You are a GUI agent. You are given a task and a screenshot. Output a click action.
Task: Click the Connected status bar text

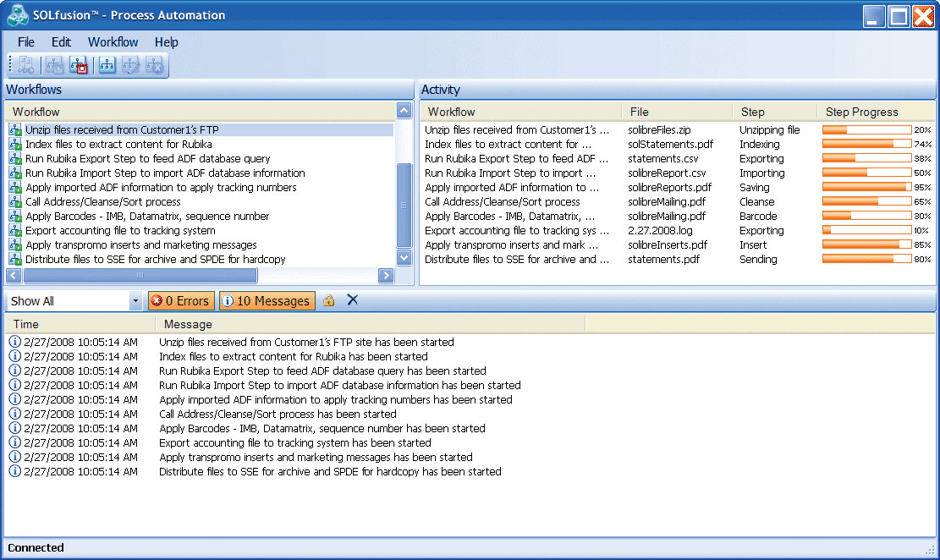[36, 547]
